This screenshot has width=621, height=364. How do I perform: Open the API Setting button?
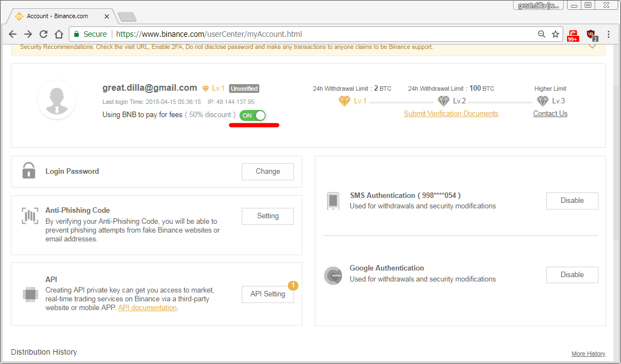pos(268,294)
